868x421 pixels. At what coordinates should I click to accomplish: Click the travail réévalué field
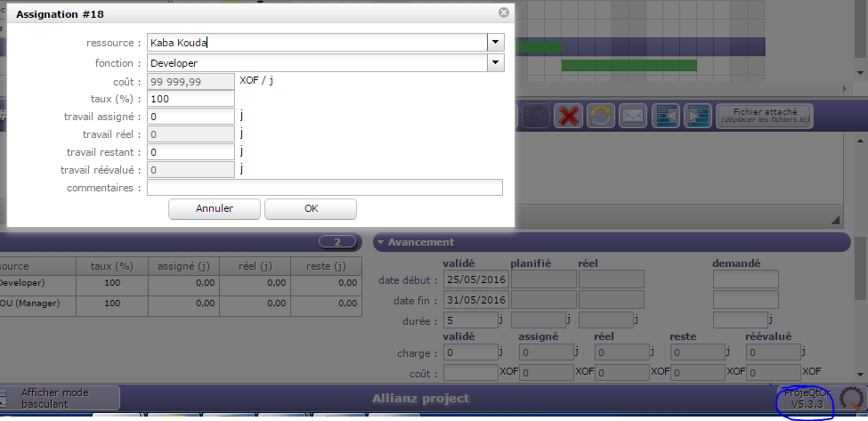(191, 170)
